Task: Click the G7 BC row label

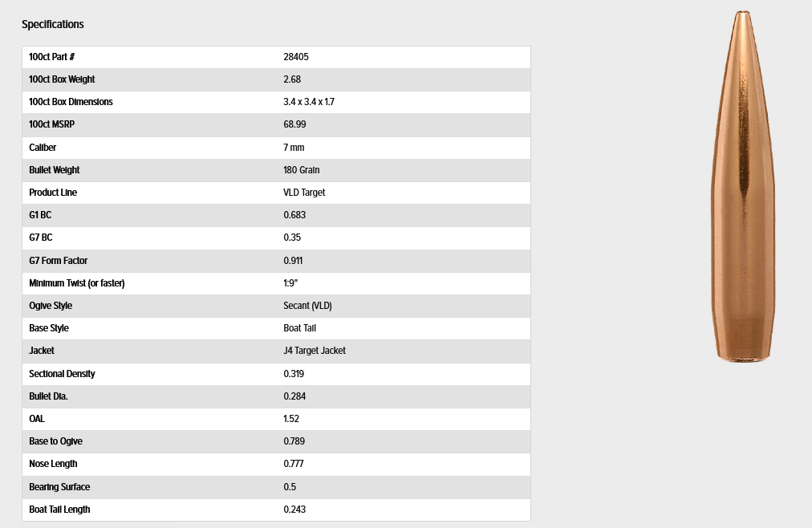Action: click(40, 238)
